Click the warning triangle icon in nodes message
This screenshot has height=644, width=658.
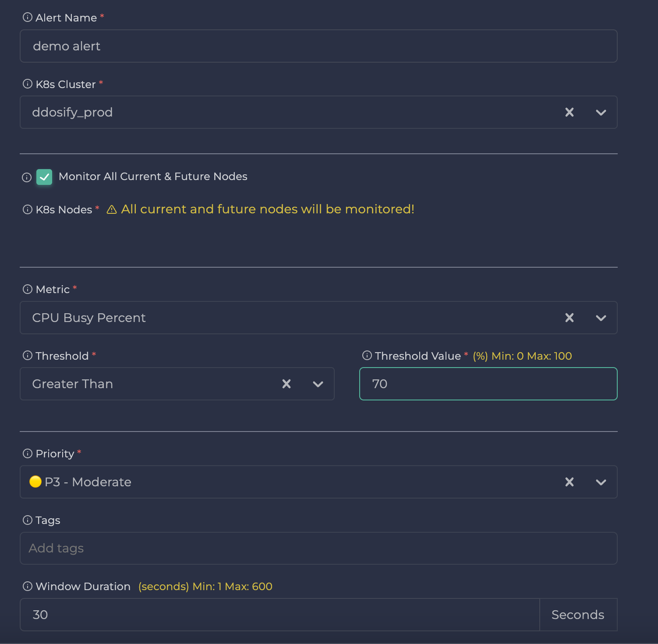click(111, 209)
